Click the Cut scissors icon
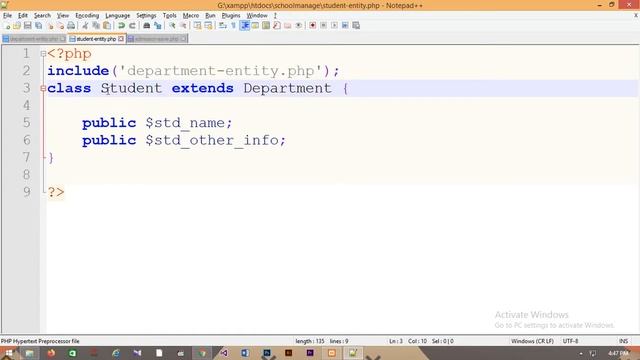This screenshot has width=640, height=360. (85, 26)
